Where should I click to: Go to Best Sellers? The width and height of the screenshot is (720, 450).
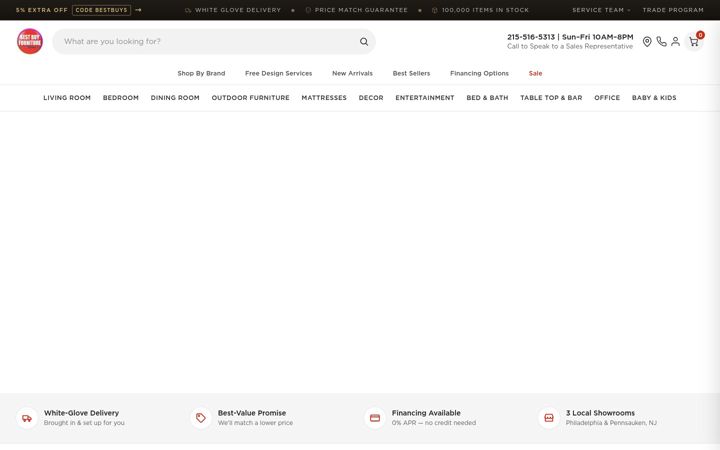(411, 73)
